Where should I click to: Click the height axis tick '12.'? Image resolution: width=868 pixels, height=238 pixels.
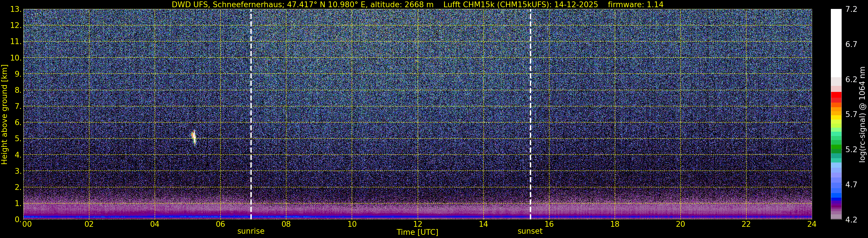[16, 26]
